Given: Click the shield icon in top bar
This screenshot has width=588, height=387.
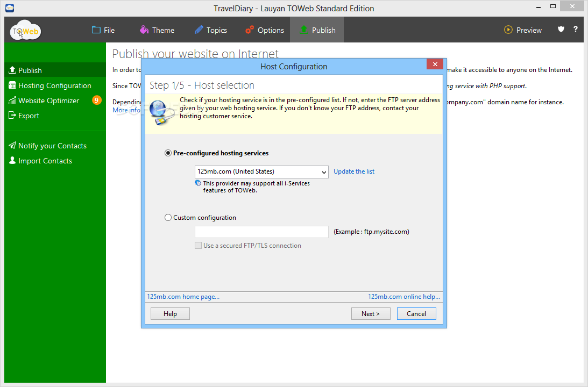Looking at the screenshot, I should pyautogui.click(x=561, y=29).
